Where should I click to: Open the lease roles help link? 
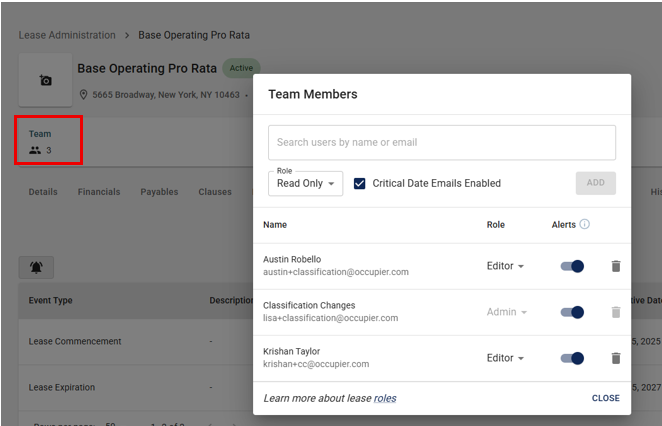click(385, 398)
